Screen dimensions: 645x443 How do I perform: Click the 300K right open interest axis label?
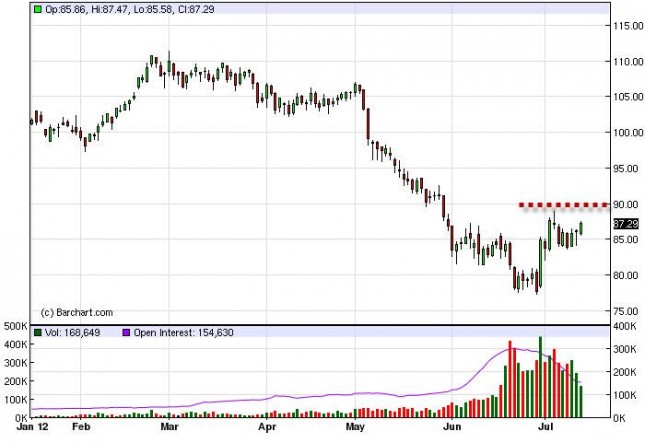625,349
